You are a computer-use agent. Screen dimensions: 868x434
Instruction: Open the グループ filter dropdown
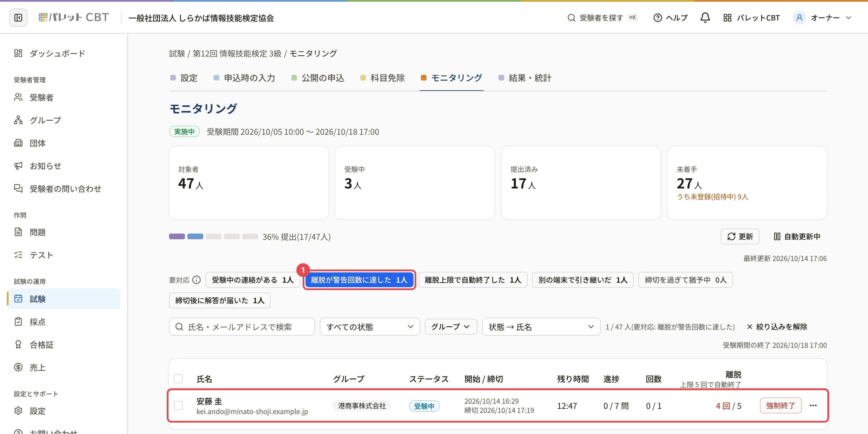click(451, 327)
